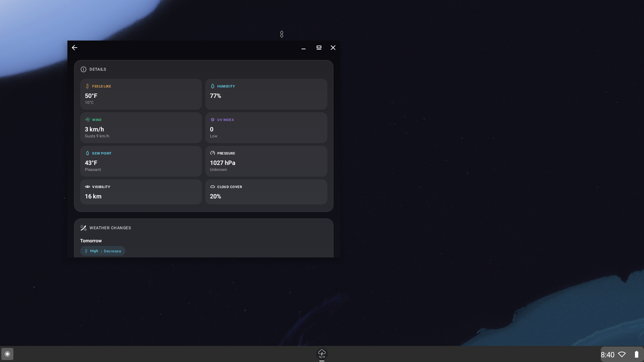Click the Wi-Fi icon in the status tray
This screenshot has width=644, height=362.
click(x=623, y=354)
